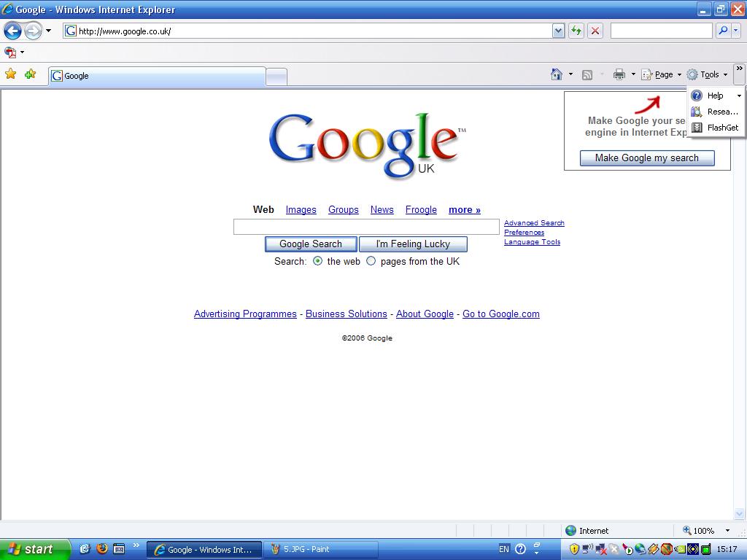Open the Preferences link
This screenshot has height=560, width=747.
tap(524, 233)
